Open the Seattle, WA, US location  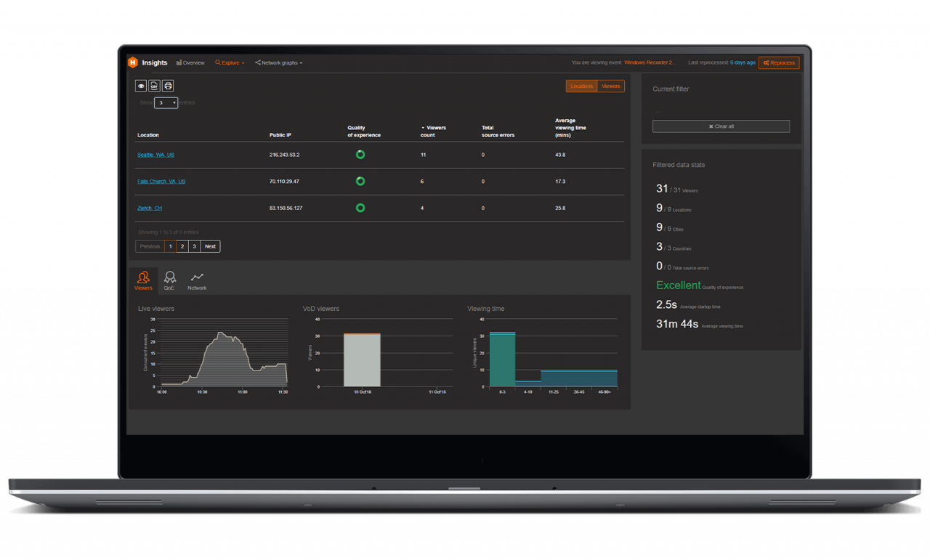click(155, 155)
